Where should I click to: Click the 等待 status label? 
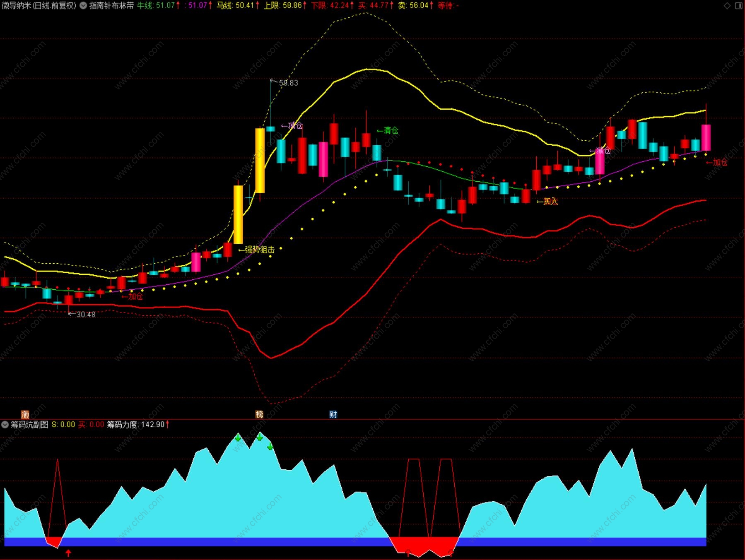click(x=448, y=5)
